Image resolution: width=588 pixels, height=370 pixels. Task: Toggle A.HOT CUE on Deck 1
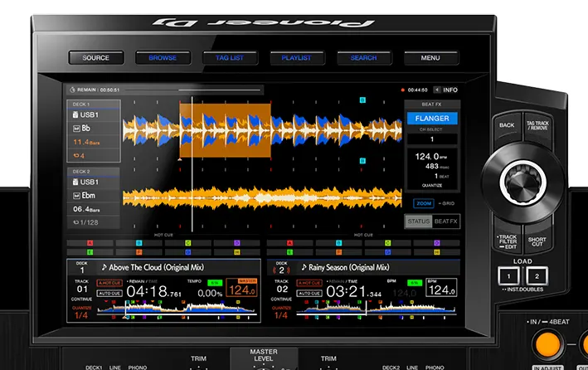[x=109, y=283]
